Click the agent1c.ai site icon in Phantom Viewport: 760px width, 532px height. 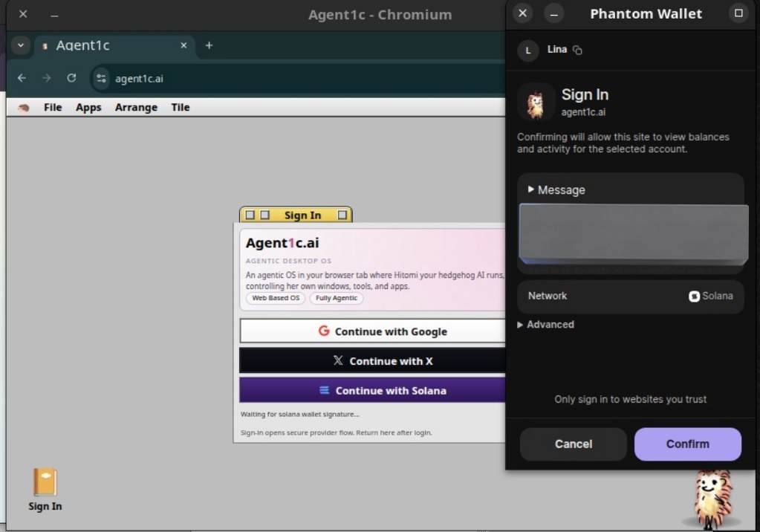[x=536, y=102]
